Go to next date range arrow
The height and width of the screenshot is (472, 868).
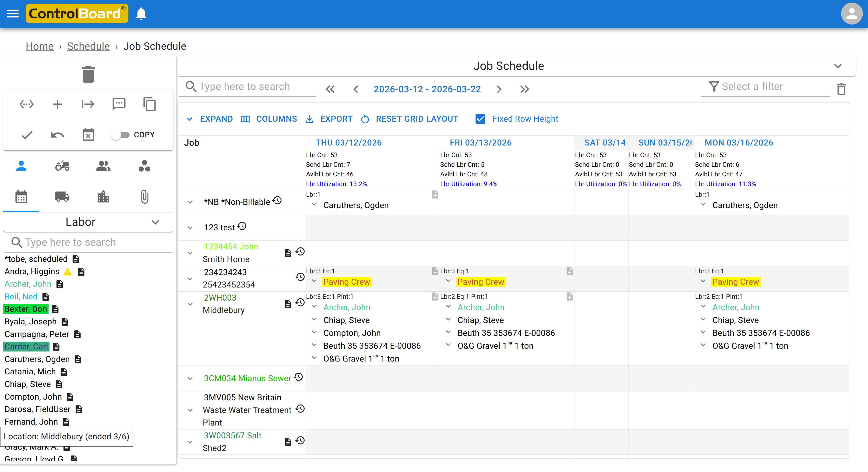tap(499, 89)
